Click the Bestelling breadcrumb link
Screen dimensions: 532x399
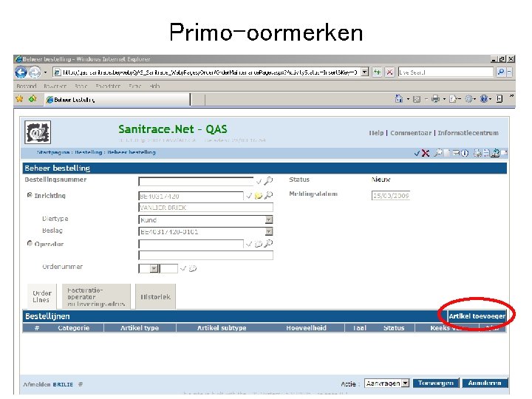(88, 152)
